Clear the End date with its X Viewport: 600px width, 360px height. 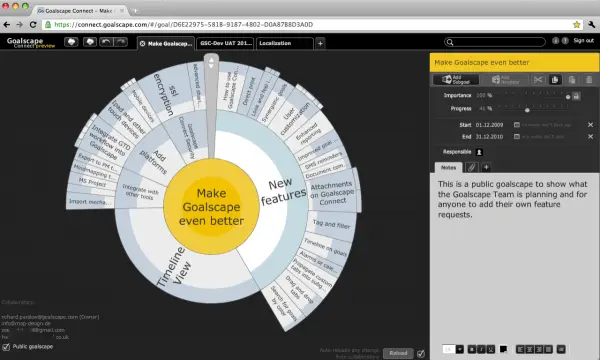pyautogui.click(x=590, y=137)
